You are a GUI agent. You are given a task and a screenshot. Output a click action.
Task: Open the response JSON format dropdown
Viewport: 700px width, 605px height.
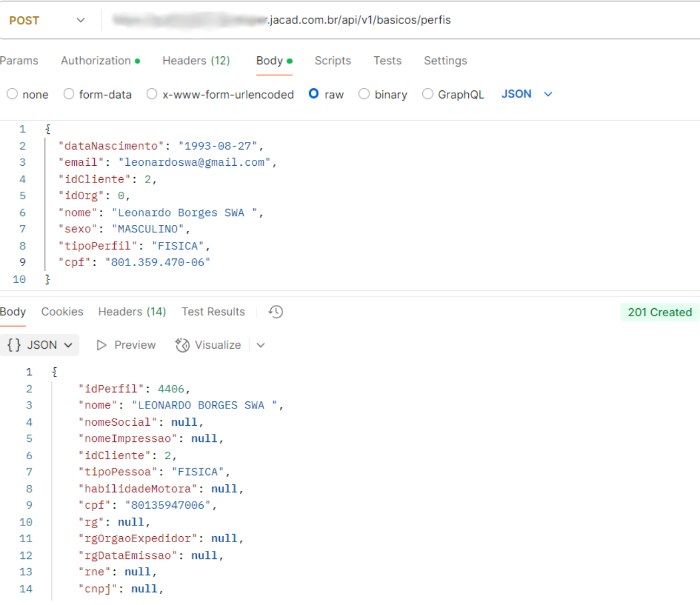tap(40, 345)
